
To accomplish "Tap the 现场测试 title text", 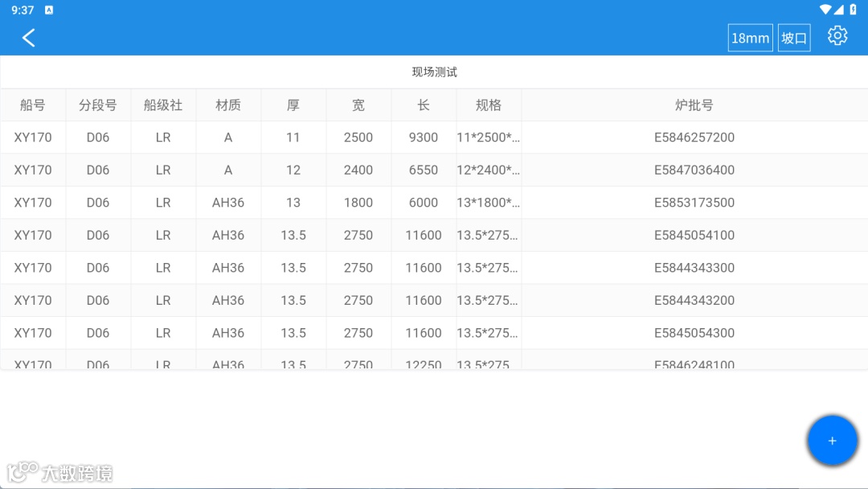I will [x=435, y=72].
